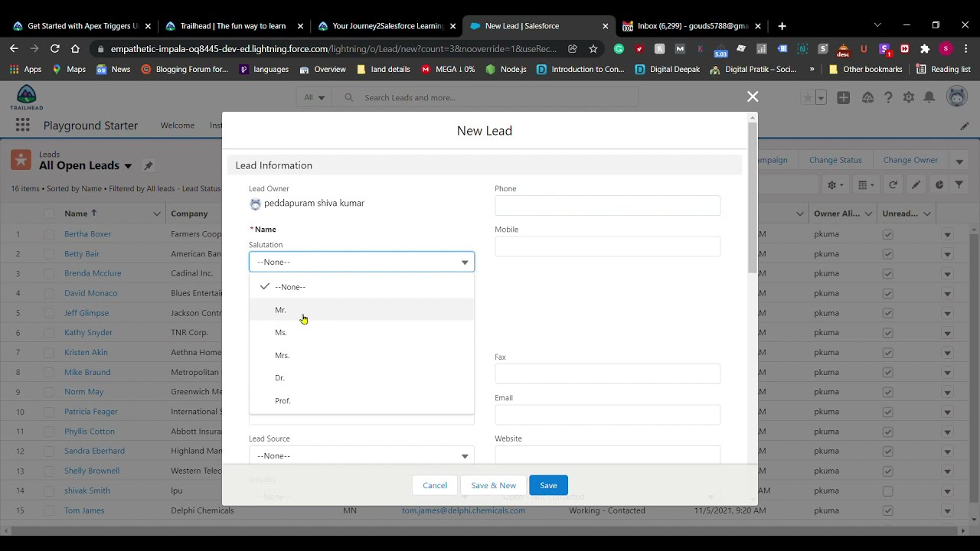Screen dimensions: 980x551
Task: Toggle the select-all checkbox in the list header
Action: click(x=49, y=214)
